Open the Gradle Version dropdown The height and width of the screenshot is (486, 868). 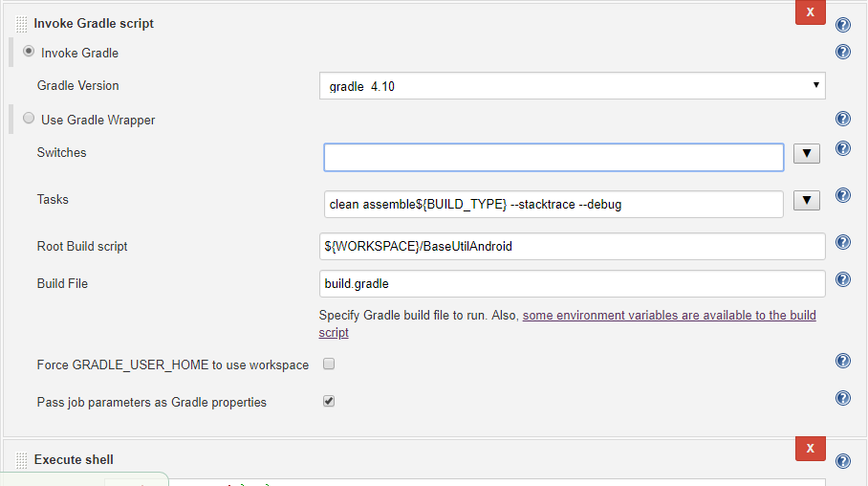point(572,86)
